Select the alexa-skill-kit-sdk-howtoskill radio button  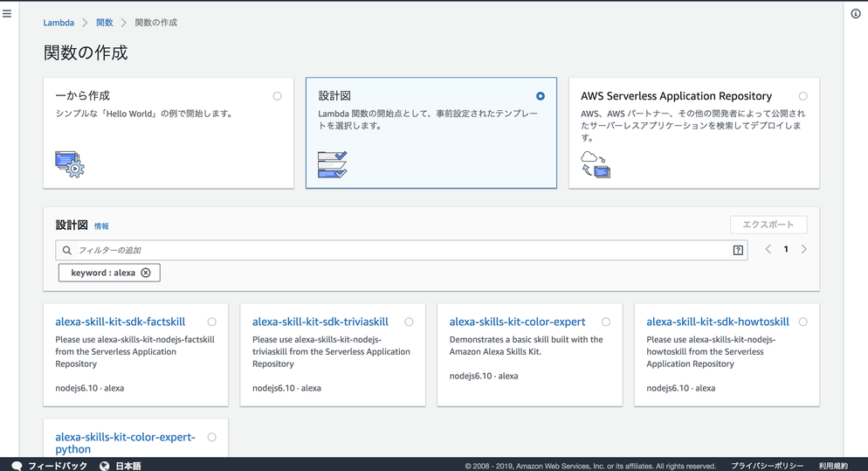coord(803,322)
